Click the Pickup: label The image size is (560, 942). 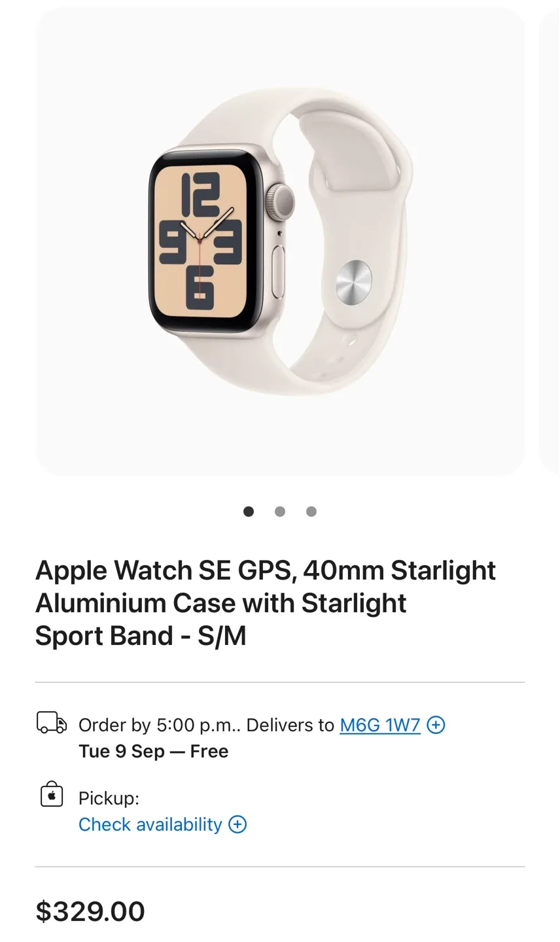(x=109, y=798)
